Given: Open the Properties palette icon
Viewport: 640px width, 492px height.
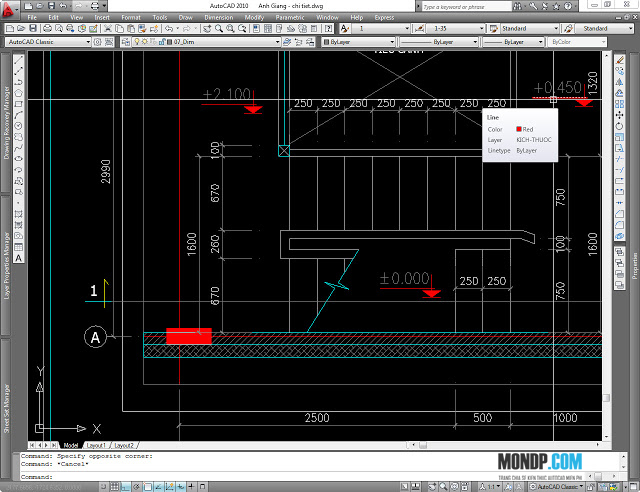Looking at the screenshot, I should point(256,29).
